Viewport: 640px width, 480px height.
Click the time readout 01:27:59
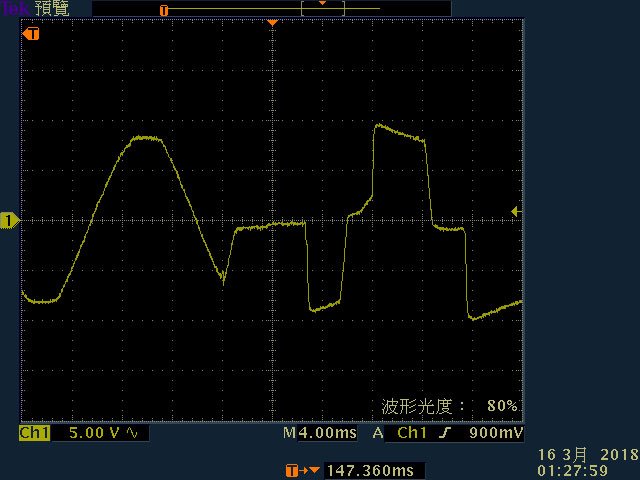pos(572,471)
